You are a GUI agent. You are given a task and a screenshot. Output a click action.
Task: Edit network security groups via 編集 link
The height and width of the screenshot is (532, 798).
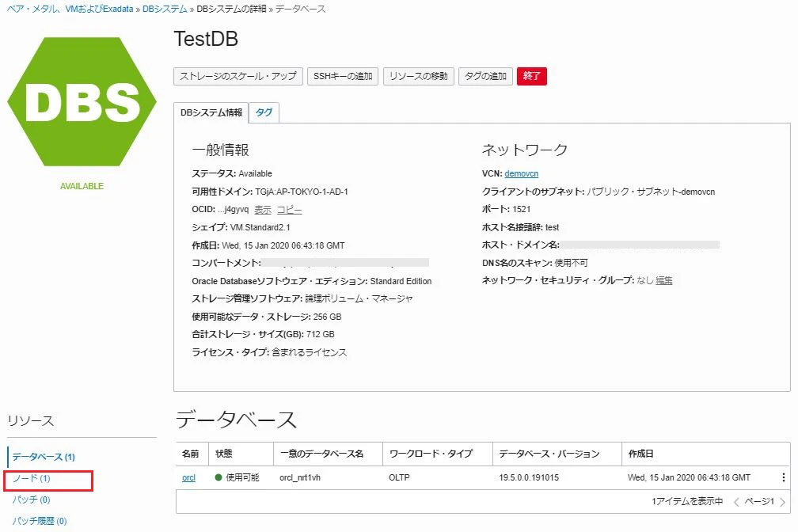point(663,280)
